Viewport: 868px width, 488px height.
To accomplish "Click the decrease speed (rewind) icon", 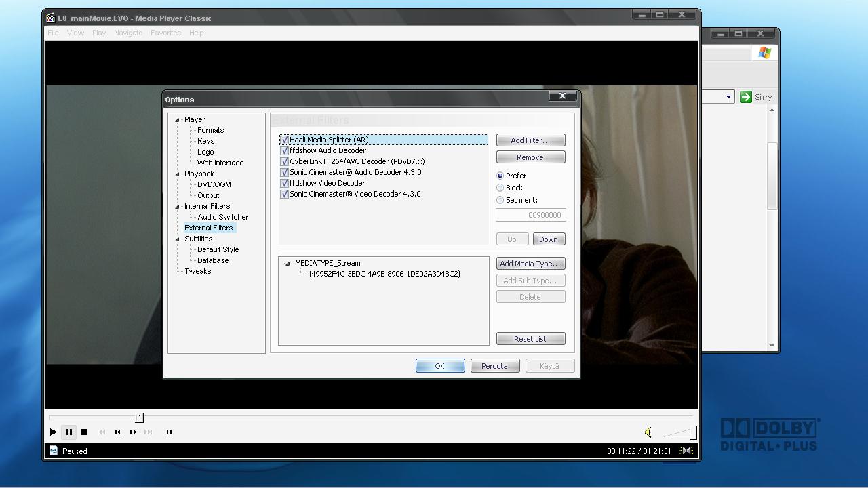I will (x=117, y=432).
